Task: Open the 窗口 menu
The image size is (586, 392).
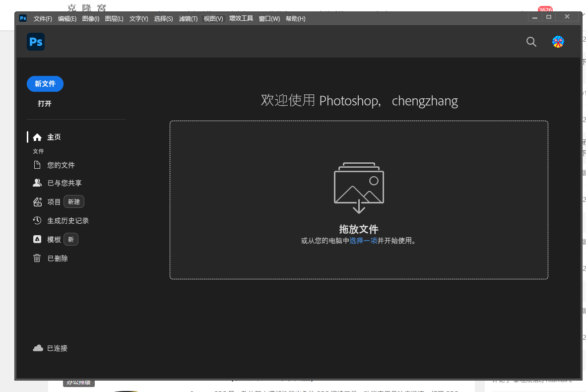Action: (x=268, y=18)
